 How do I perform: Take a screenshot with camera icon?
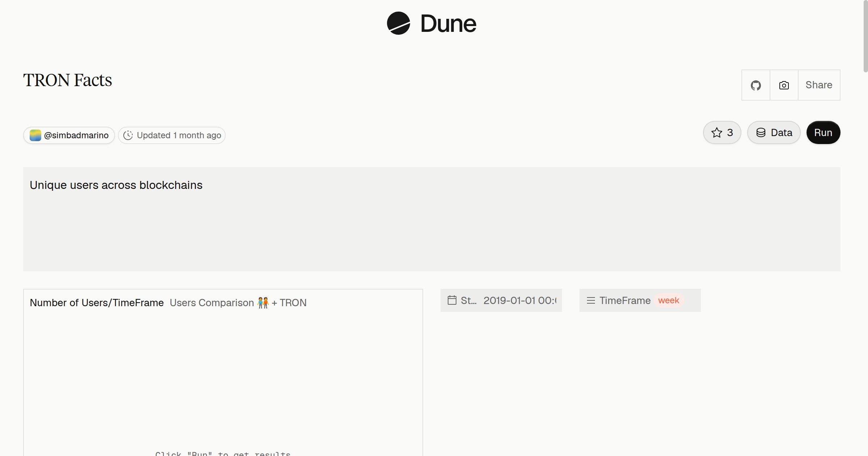tap(784, 85)
